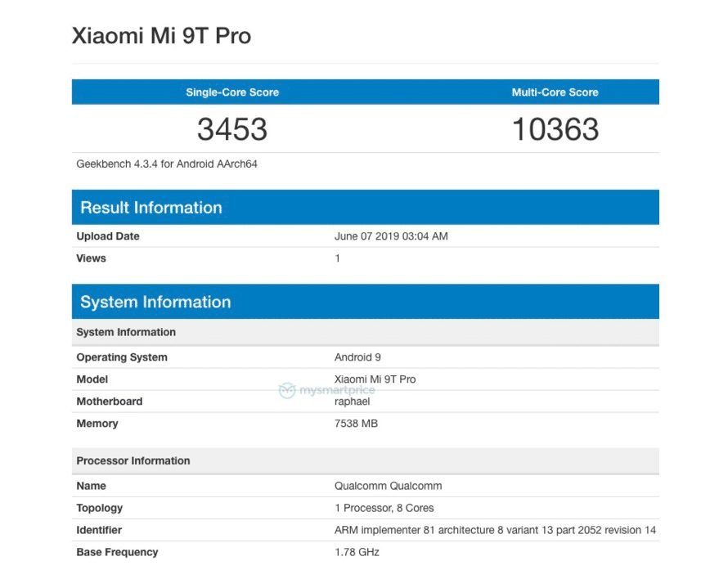The image size is (728, 588).
Task: Select the 'Model' row label
Action: pyautogui.click(x=92, y=379)
